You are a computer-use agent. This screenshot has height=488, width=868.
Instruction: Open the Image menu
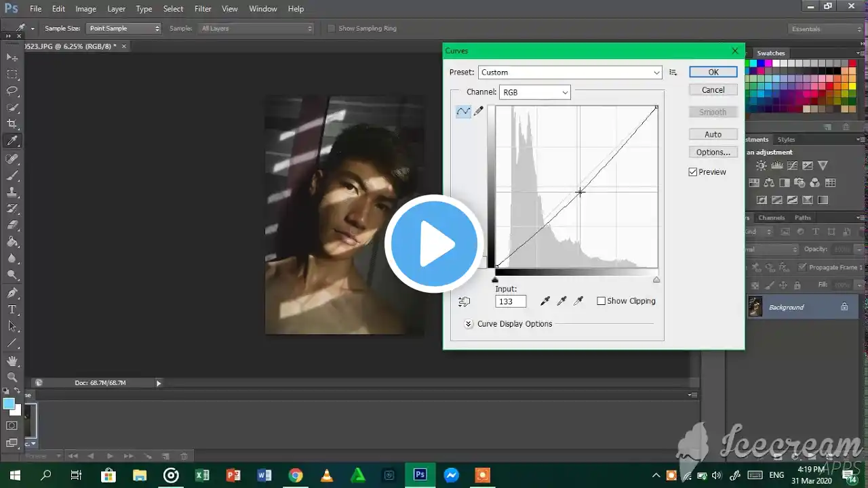tap(85, 8)
